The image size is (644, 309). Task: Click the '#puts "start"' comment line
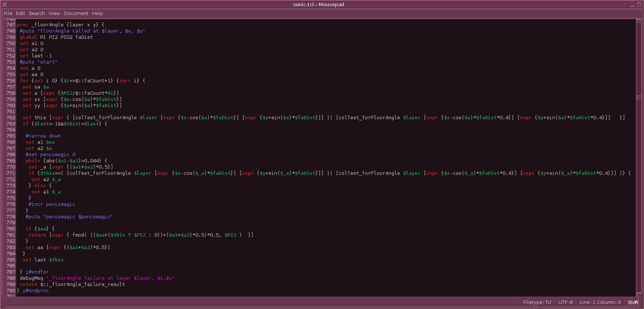pyautogui.click(x=38, y=62)
